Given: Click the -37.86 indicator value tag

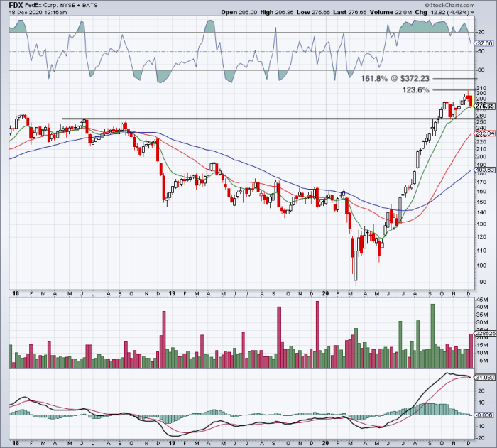Looking at the screenshot, I should click(484, 43).
